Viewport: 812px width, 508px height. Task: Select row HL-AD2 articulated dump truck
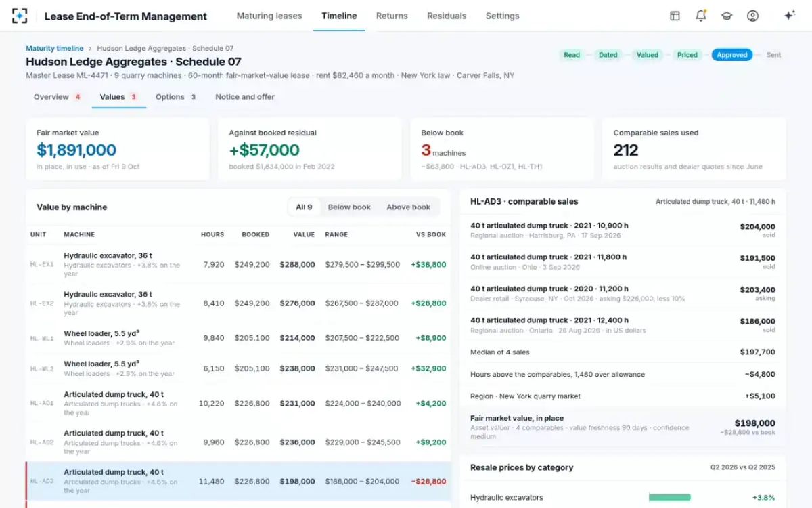[238, 442]
